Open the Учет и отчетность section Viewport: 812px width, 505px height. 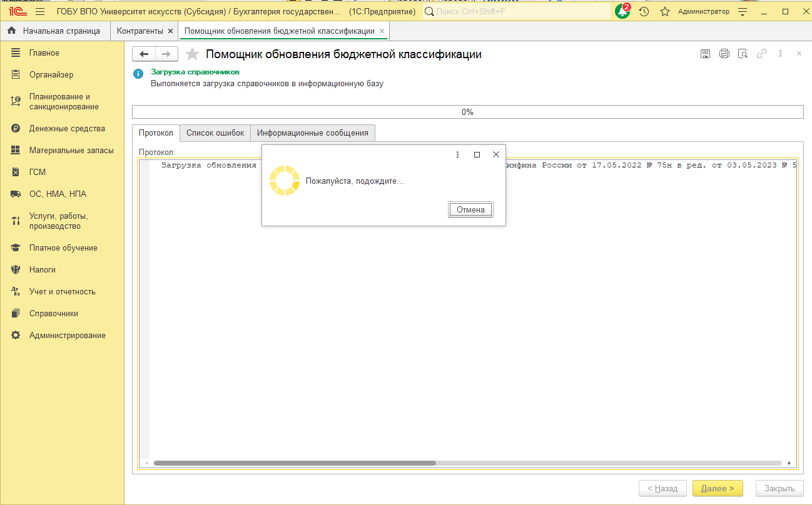62,292
